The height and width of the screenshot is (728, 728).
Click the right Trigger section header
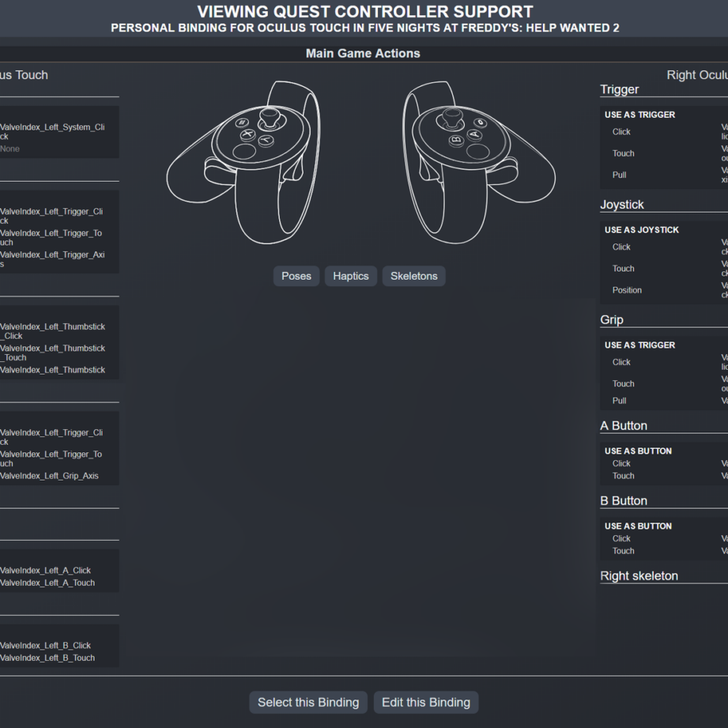click(x=620, y=89)
